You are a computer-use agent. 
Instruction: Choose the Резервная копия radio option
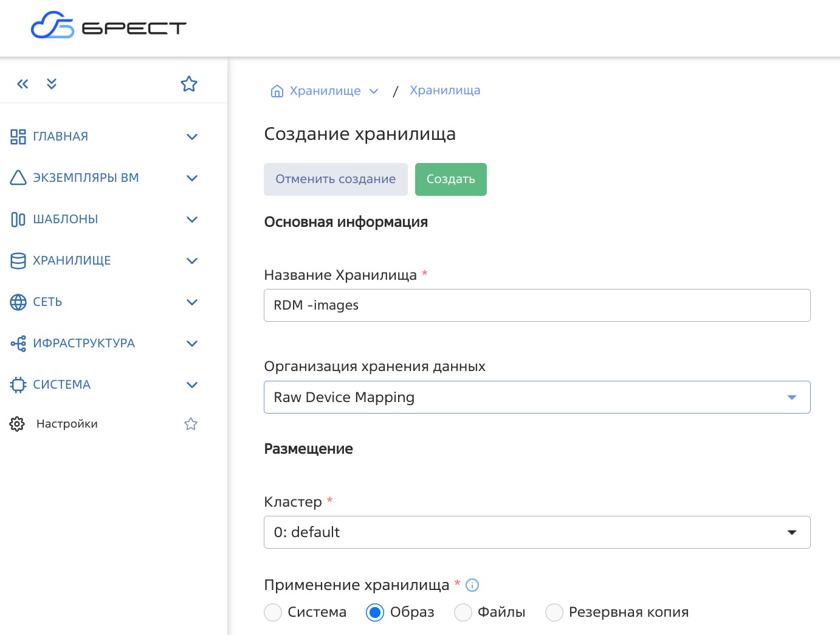coord(554,612)
